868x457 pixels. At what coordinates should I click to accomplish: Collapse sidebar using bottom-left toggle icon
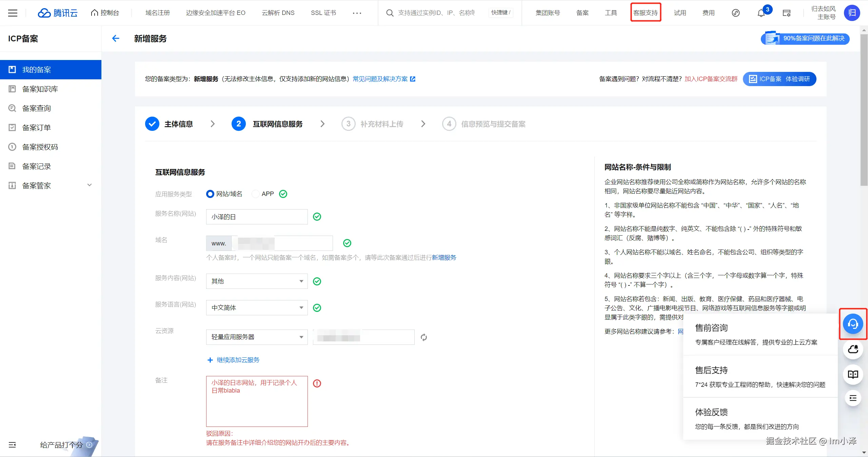tap(12, 445)
